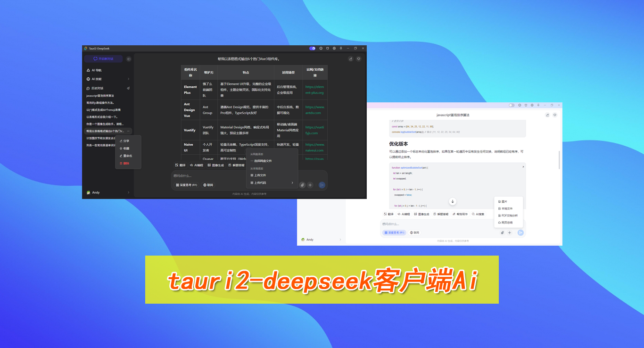
Task: Open settings gear in the light window title bar
Action: click(532, 105)
